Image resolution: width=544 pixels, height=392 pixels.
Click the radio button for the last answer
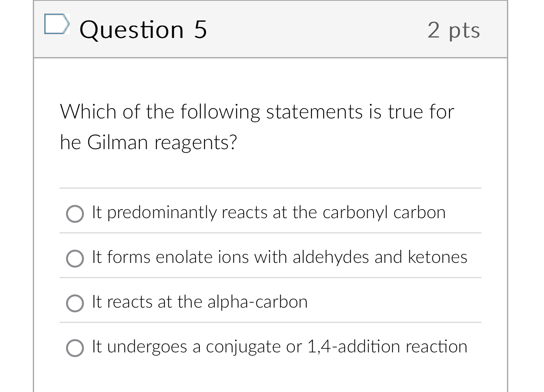point(75,348)
